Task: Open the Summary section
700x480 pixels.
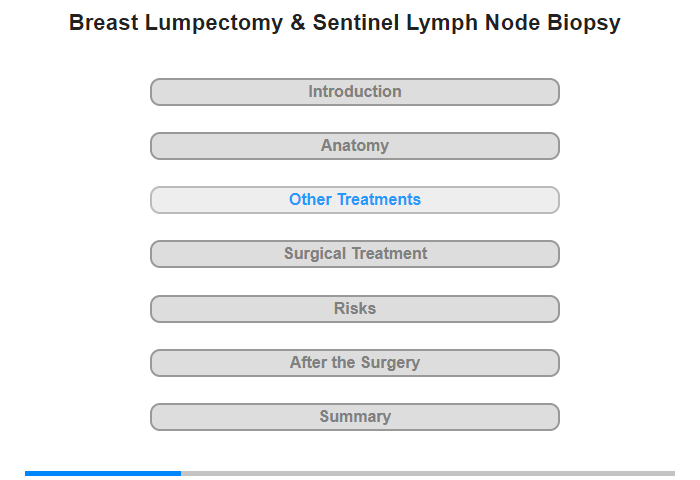Action: click(354, 417)
